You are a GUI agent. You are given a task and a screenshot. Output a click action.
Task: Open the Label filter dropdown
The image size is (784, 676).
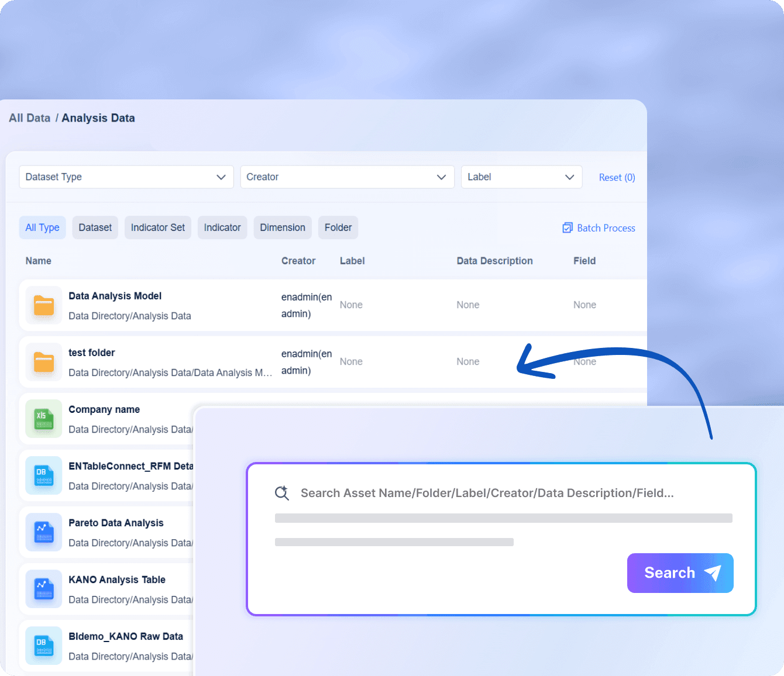coord(521,177)
